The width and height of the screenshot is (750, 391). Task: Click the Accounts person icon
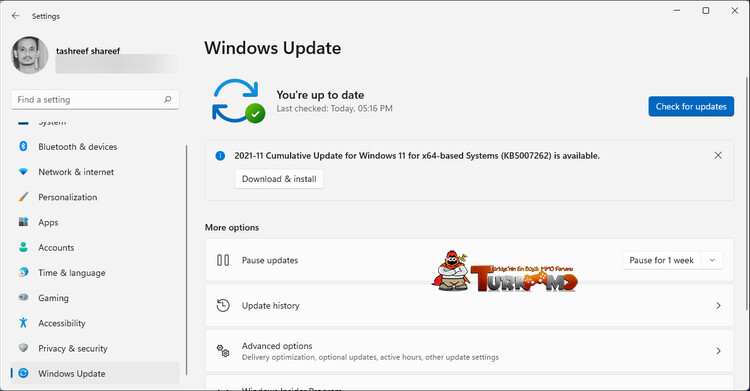tap(23, 247)
